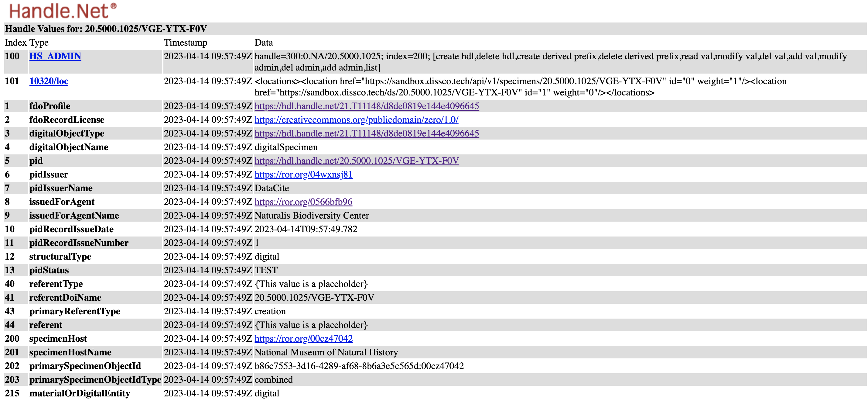This screenshot has width=868, height=411.
Task: Follow the fdoProfile handle URL link
Action: 367,106
